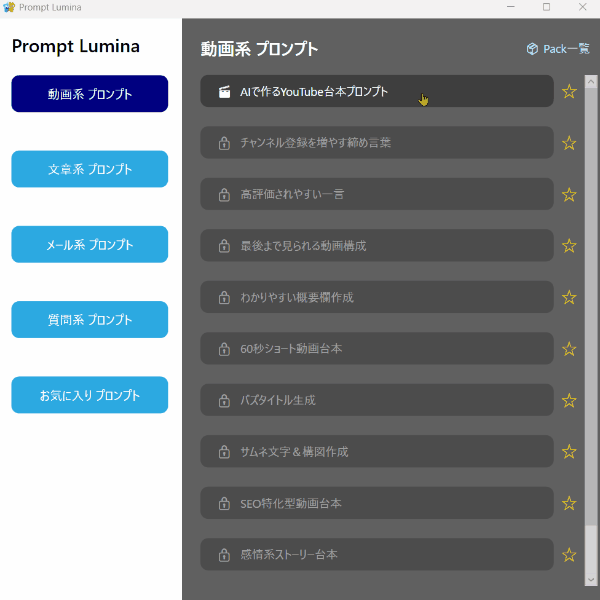Click the lock icon beside 最後まで見られる動画構成
This screenshot has height=600, width=600.
(x=224, y=246)
